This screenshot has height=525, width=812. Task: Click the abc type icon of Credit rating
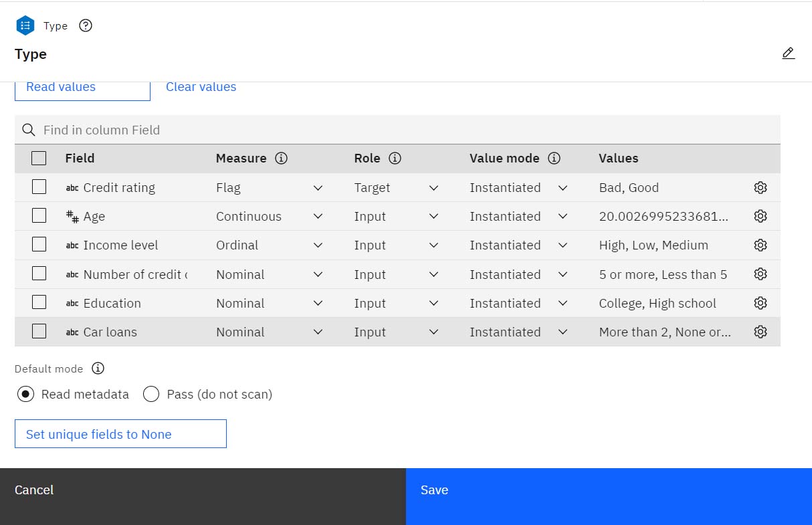[x=72, y=188]
